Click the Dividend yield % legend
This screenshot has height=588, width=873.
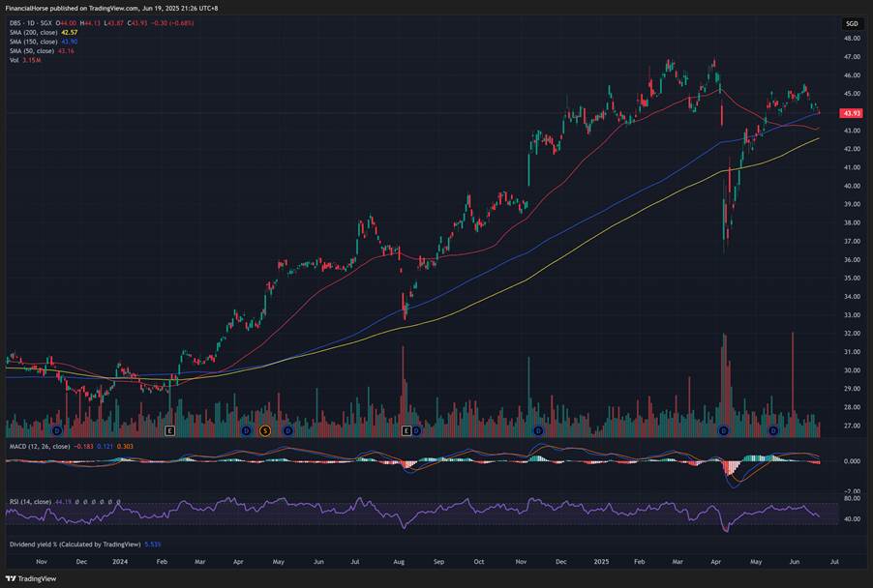[x=85, y=544]
